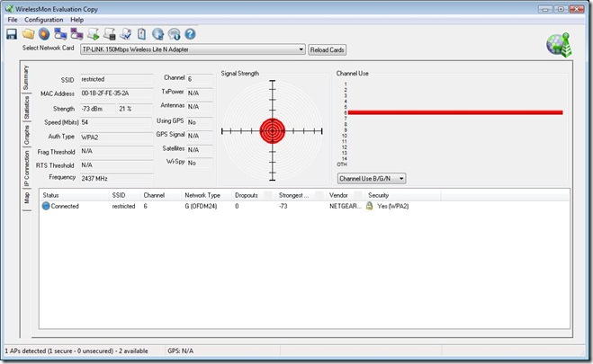Click the floppy disk save icon

coord(12,33)
